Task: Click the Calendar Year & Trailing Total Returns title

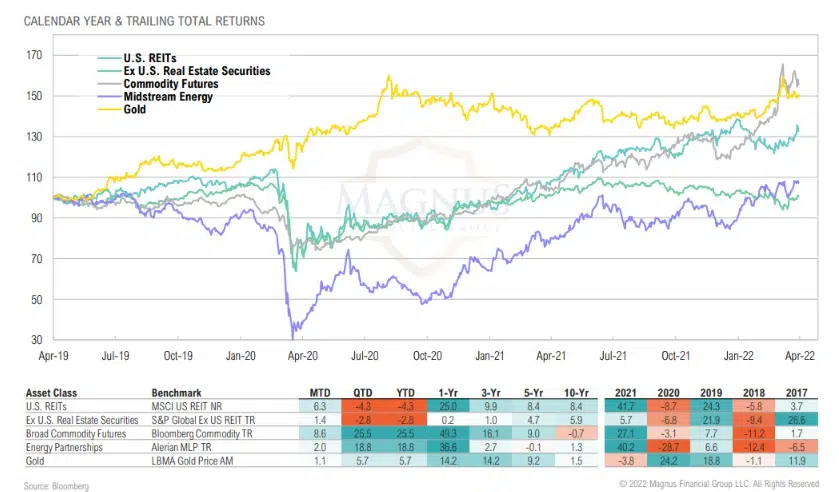Action: [x=132, y=20]
